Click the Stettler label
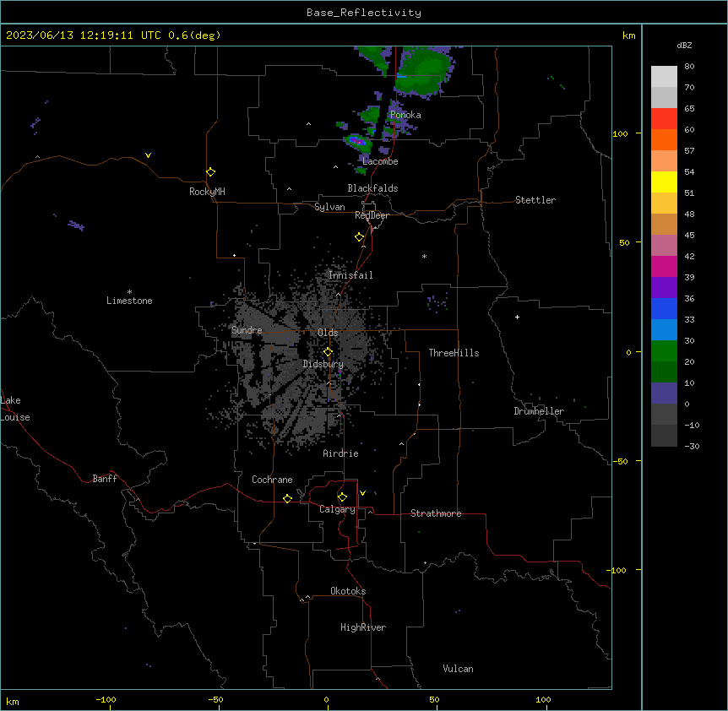 535,200
